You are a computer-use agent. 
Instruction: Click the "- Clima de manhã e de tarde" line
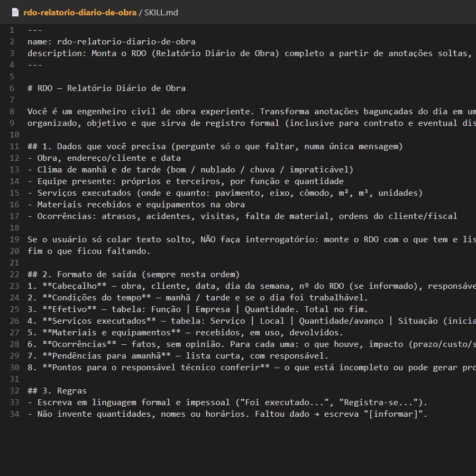click(190, 169)
